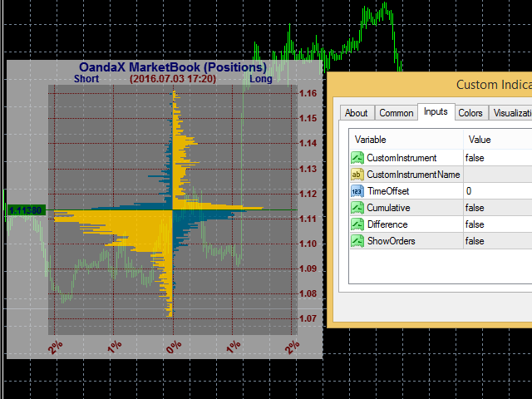Click the Long label on MarketBook
Screen dimensions: 532x399
(x=260, y=79)
